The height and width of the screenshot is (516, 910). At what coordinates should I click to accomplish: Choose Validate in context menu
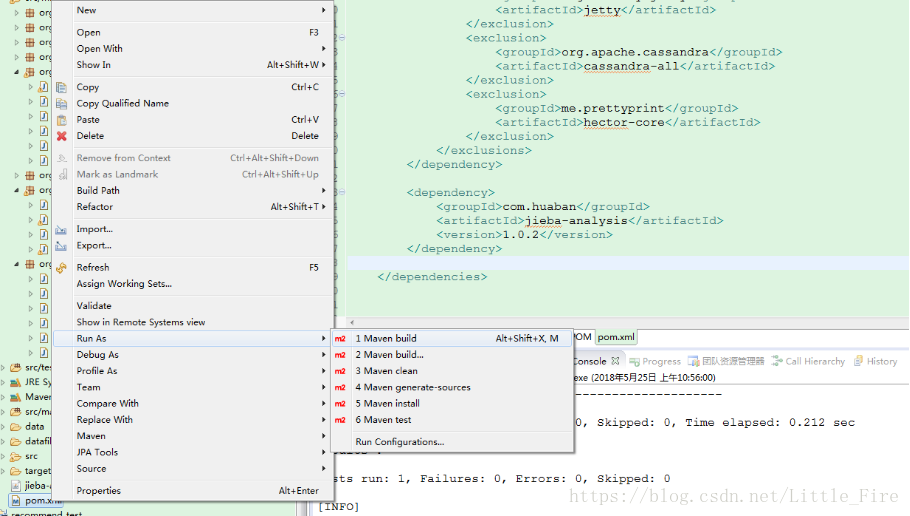pos(193,306)
